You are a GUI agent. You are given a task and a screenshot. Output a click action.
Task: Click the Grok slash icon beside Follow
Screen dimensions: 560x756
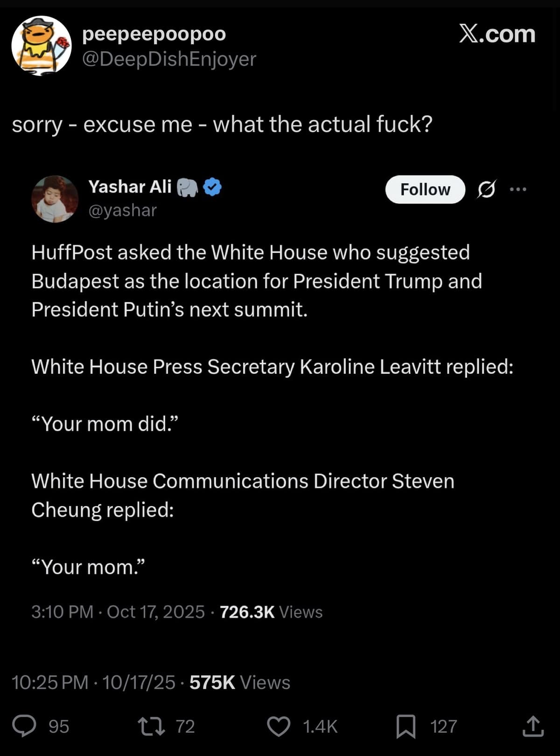[487, 189]
